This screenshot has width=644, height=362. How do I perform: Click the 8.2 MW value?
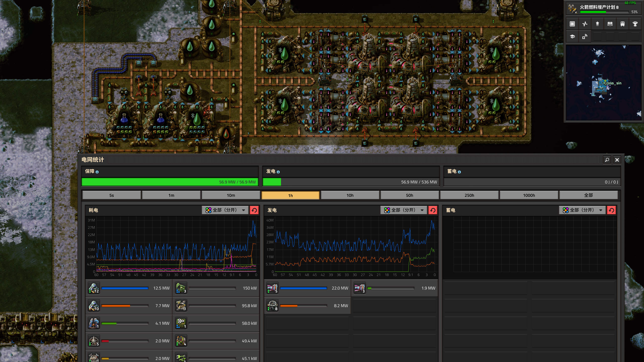point(341,306)
